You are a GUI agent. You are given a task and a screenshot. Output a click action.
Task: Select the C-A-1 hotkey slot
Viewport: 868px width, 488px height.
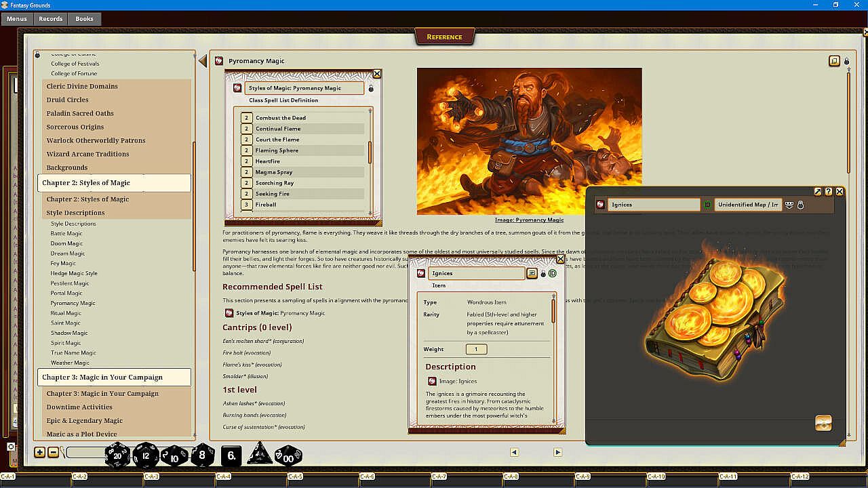coord(36,480)
